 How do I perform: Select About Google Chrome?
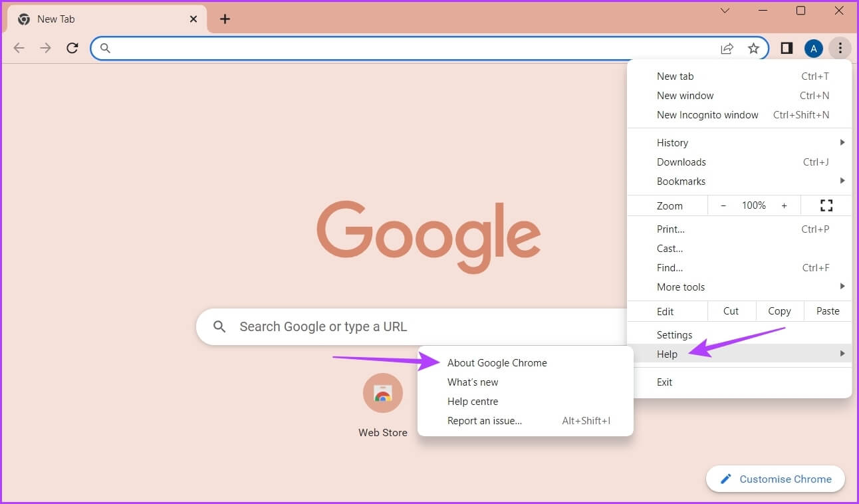tap(497, 362)
